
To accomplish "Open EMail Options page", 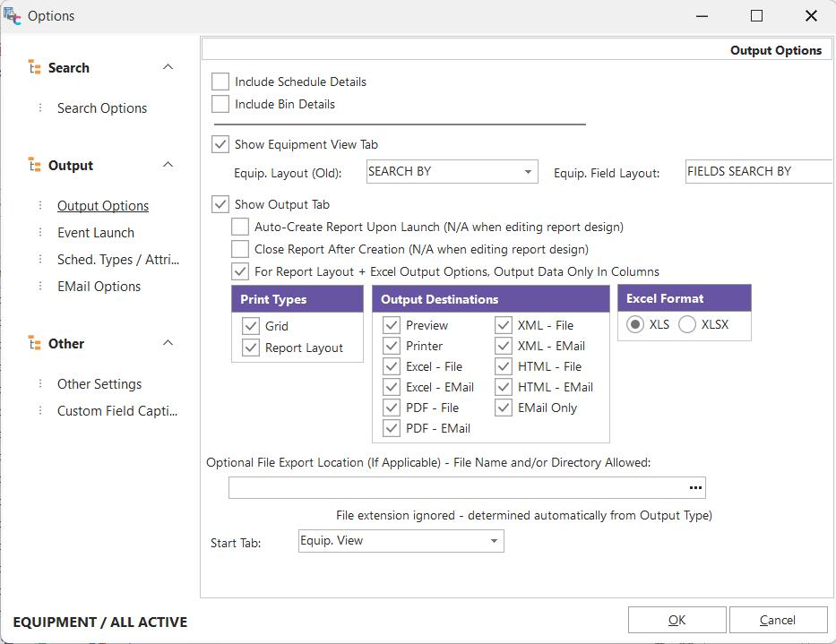I will tap(99, 287).
